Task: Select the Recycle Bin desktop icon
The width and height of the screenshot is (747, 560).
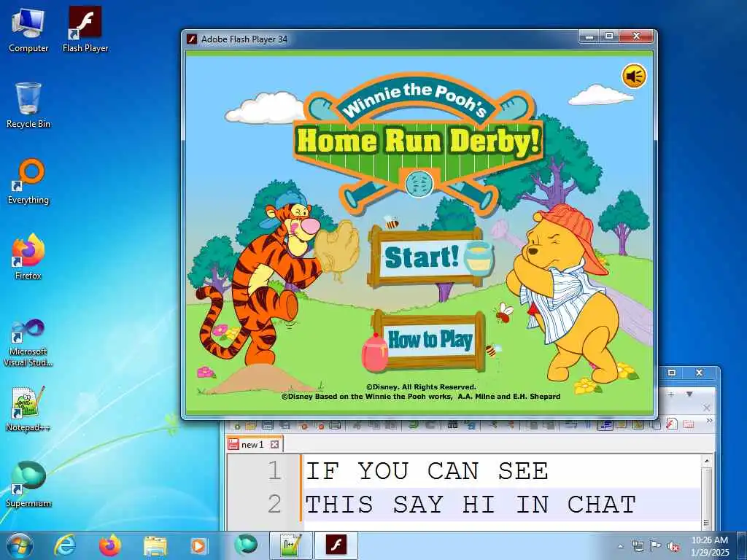Action: pos(28,105)
